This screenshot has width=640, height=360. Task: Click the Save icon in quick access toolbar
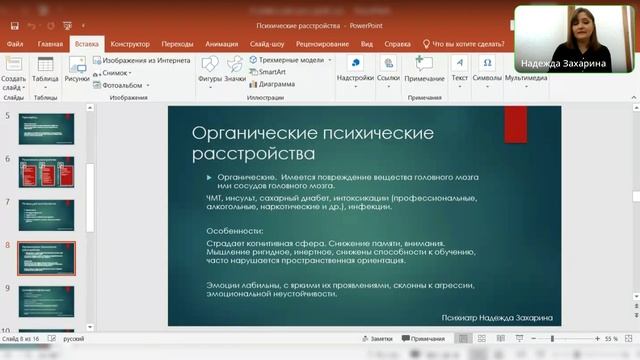[15, 26]
